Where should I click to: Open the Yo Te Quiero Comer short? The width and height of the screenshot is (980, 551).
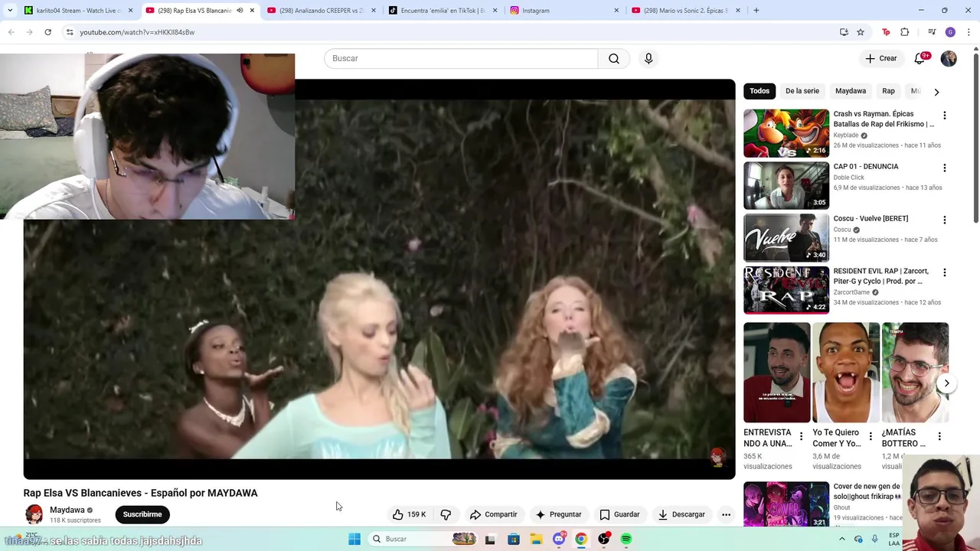coord(845,373)
